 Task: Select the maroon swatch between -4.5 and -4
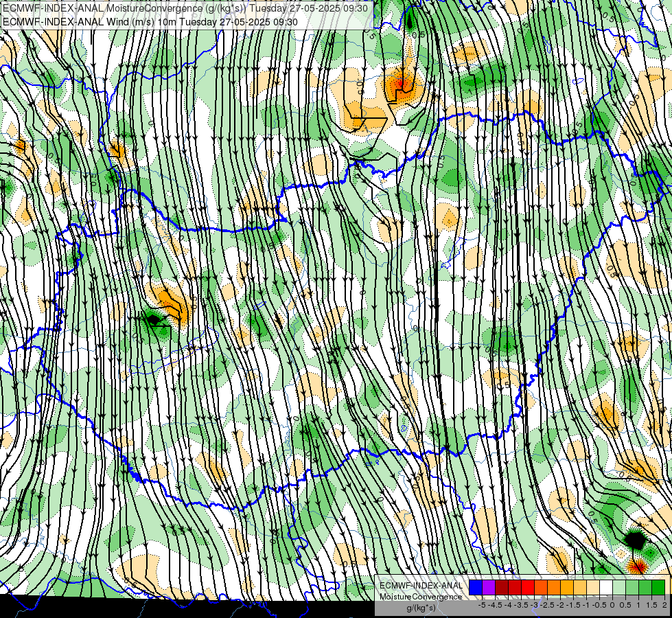(x=502, y=587)
